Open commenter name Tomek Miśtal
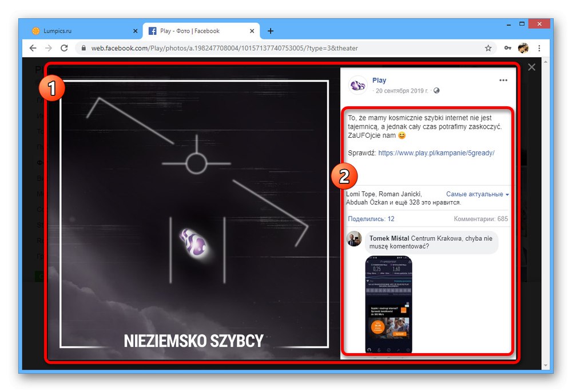 tap(389, 238)
